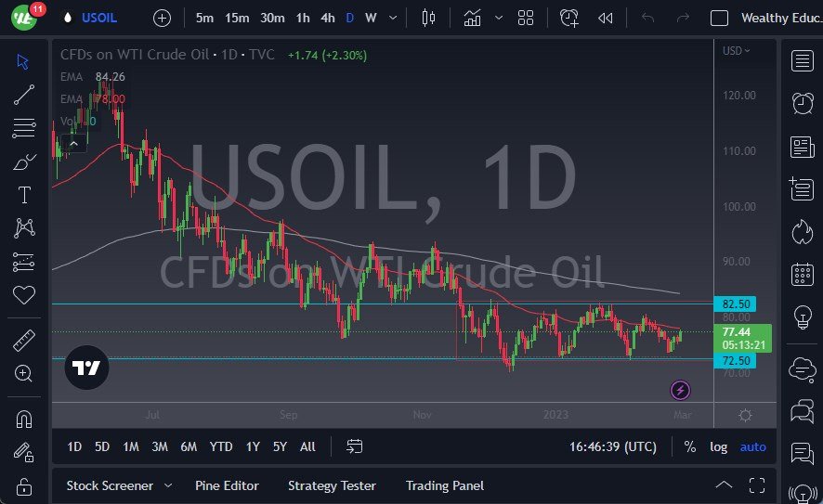Select the ruler measure tool
The width and height of the screenshot is (823, 504).
coord(24,341)
